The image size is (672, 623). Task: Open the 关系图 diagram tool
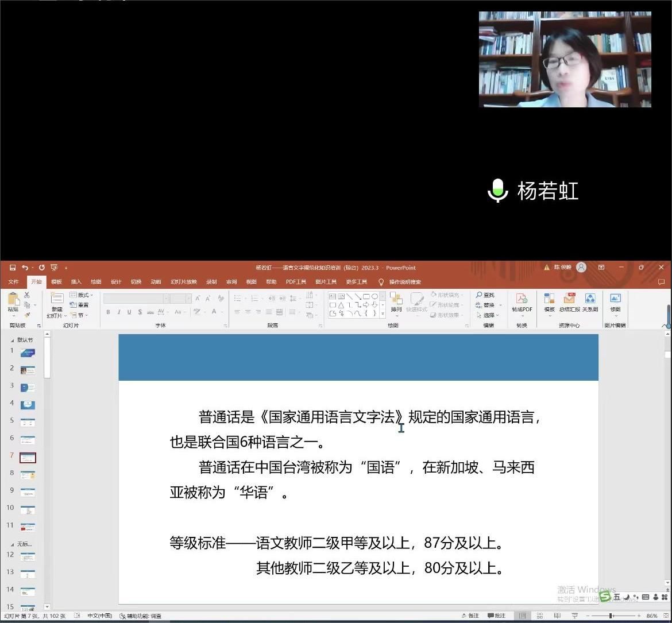590,299
